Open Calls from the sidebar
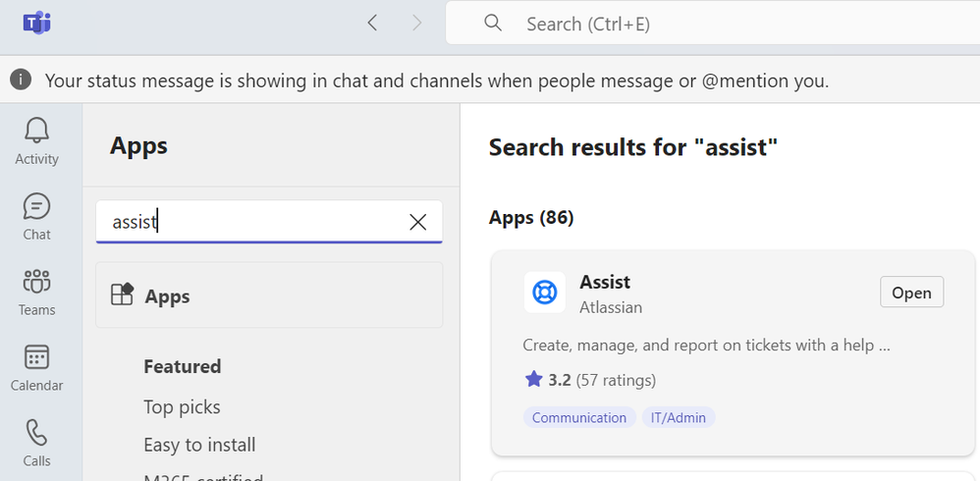 coord(37,443)
